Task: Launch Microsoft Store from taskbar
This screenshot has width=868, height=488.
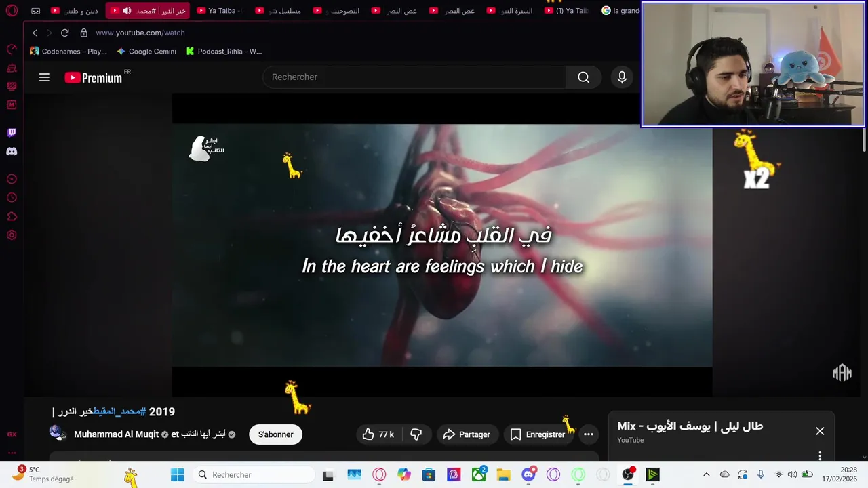Action: [429, 474]
